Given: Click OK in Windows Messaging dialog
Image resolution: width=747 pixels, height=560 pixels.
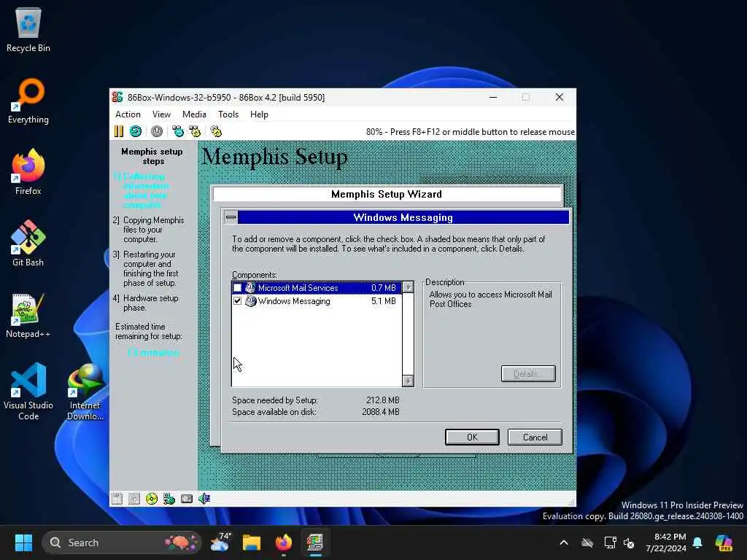Looking at the screenshot, I should click(472, 437).
